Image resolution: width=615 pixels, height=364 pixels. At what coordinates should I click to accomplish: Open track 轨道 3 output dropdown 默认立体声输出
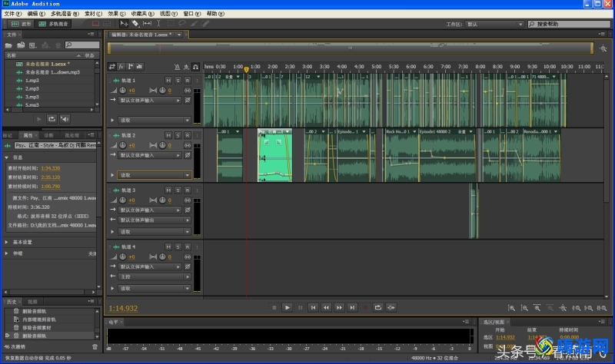pos(154,220)
